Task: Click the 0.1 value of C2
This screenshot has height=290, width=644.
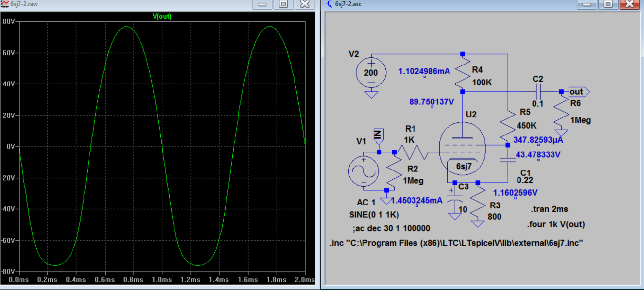Action: click(538, 104)
